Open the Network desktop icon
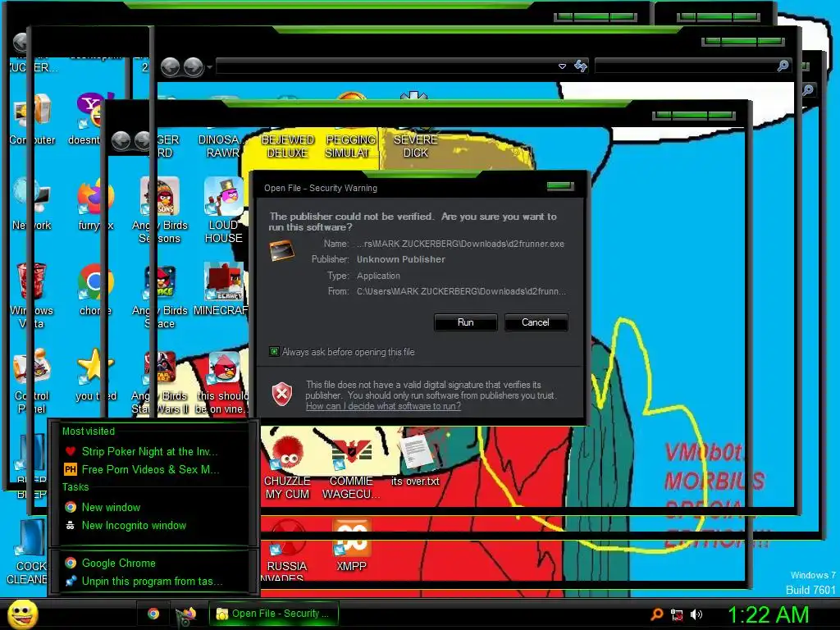 point(32,203)
